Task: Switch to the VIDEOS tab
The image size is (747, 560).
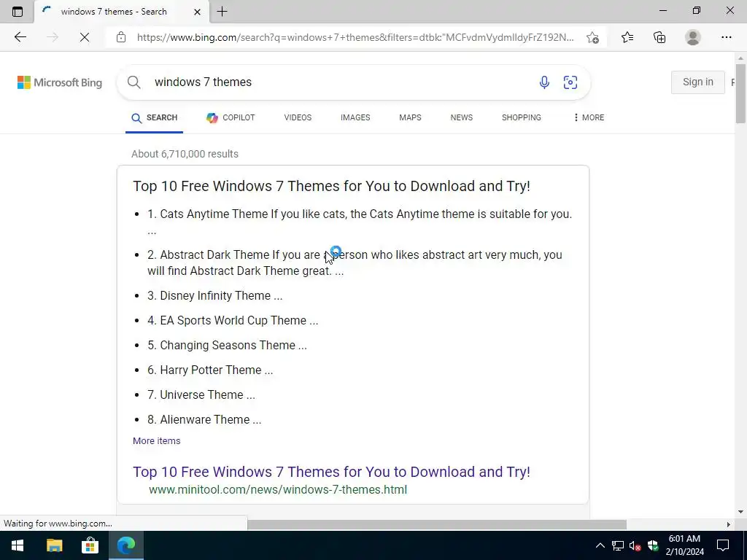Action: click(x=298, y=117)
